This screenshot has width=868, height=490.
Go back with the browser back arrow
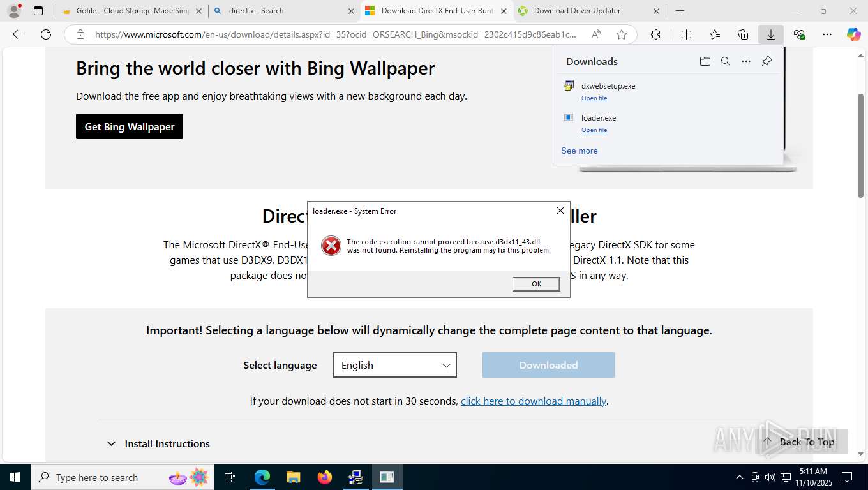pyautogui.click(x=18, y=34)
